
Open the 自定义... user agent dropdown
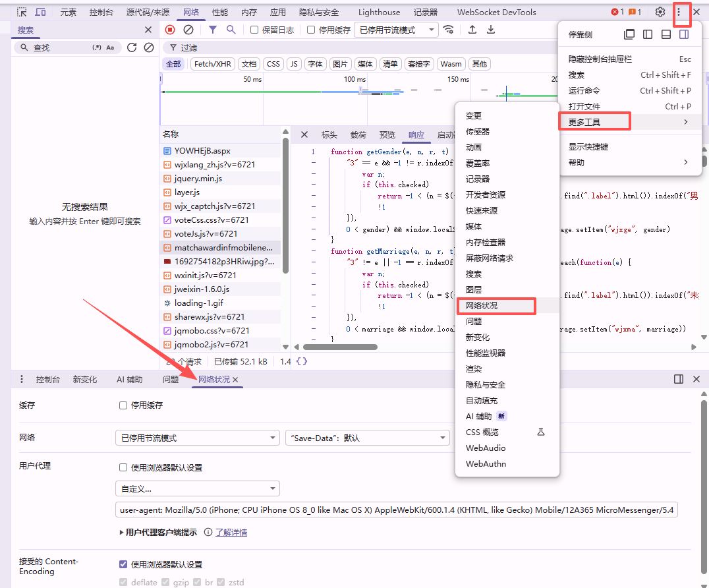(x=197, y=488)
